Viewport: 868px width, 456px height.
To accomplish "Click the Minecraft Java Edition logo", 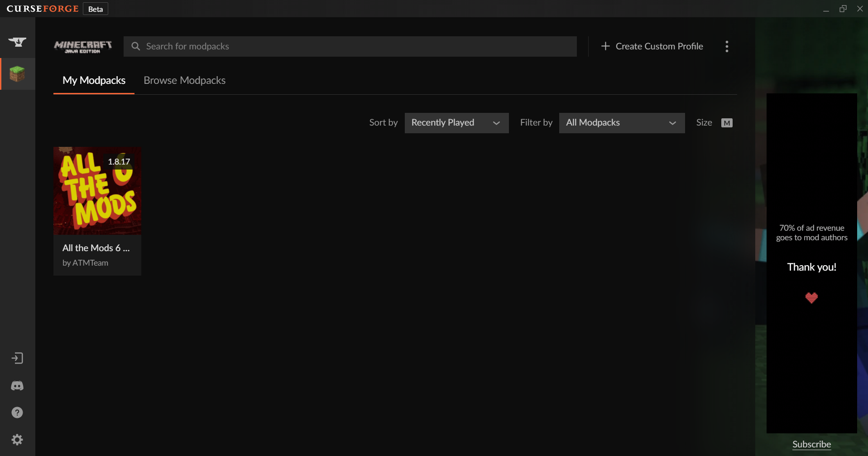I will click(x=83, y=46).
